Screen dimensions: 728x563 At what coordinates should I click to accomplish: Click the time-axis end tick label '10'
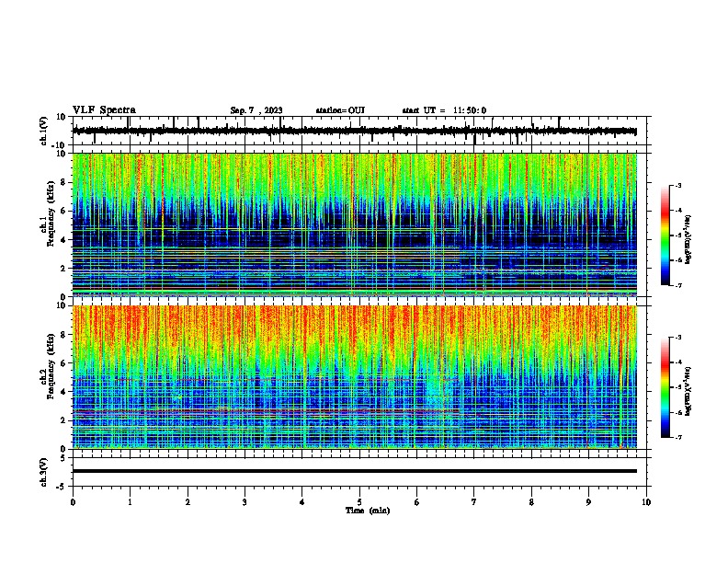646,502
